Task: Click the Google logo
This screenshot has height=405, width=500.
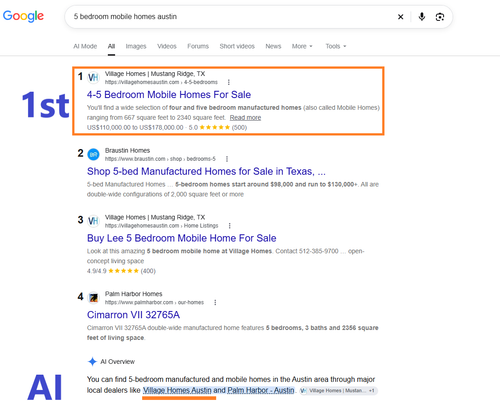Action: pos(23,16)
